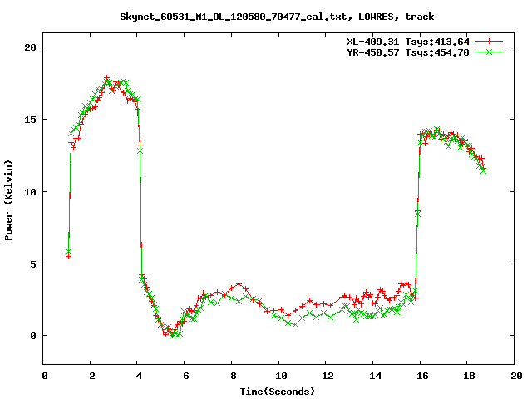Click the Time(Seconds) x-axis label
Image resolution: width=532 pixels, height=399 pixels.
point(277,392)
